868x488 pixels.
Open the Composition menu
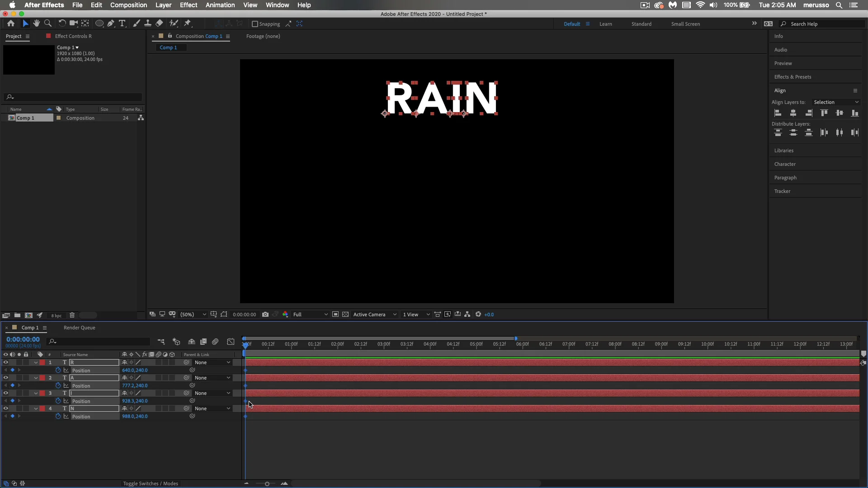(128, 5)
